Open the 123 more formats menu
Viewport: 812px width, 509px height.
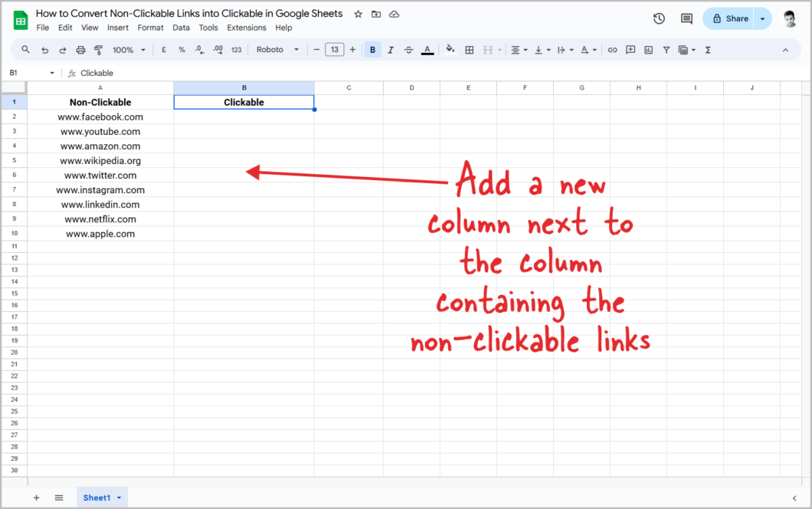point(236,50)
